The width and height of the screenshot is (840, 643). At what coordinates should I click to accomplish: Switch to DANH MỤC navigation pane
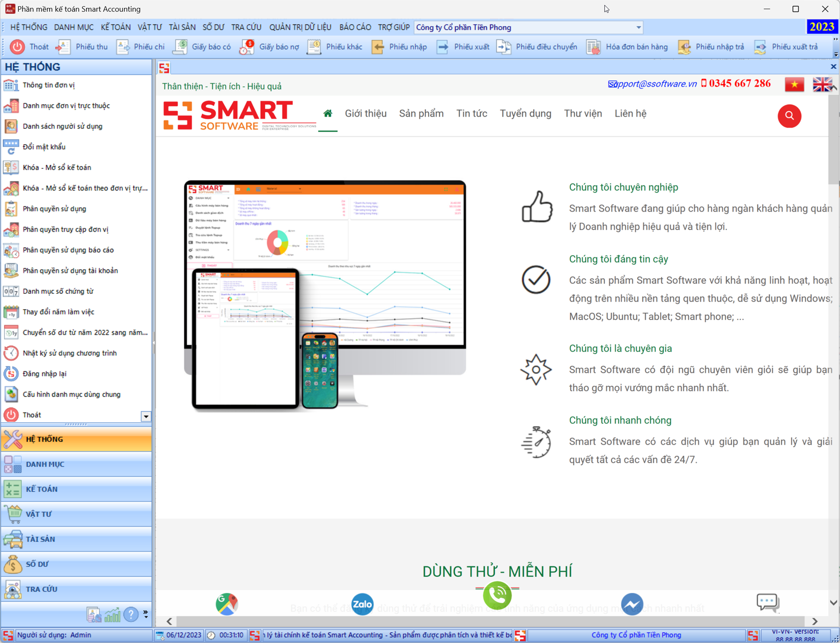pyautogui.click(x=77, y=464)
